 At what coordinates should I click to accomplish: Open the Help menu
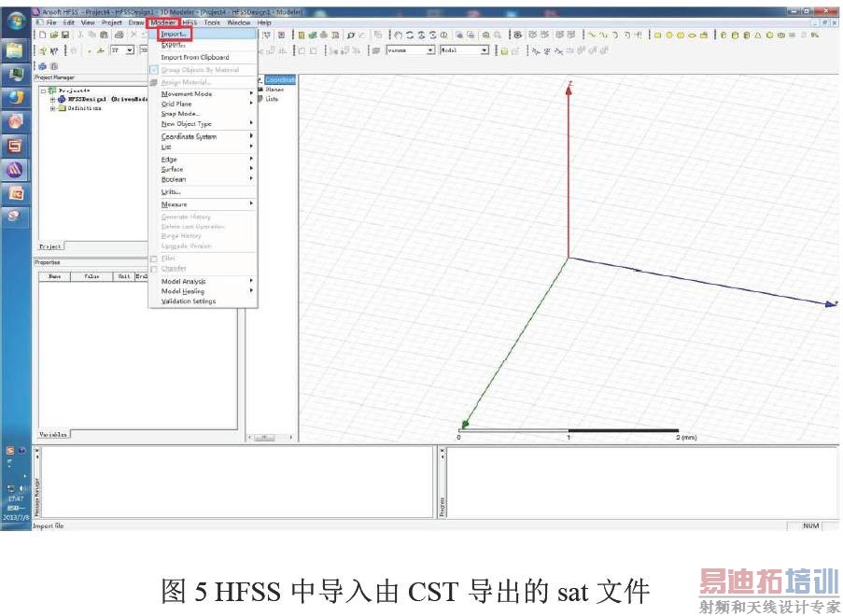pyautogui.click(x=264, y=22)
